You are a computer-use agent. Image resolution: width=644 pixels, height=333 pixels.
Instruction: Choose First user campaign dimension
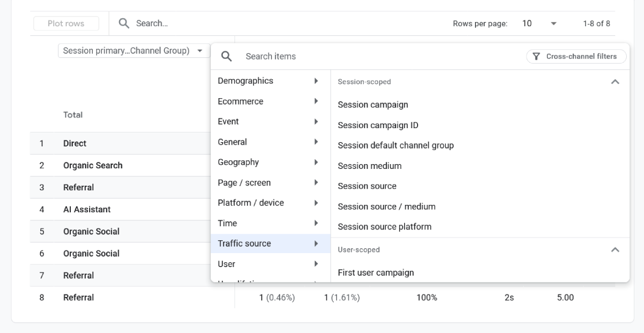376,272
